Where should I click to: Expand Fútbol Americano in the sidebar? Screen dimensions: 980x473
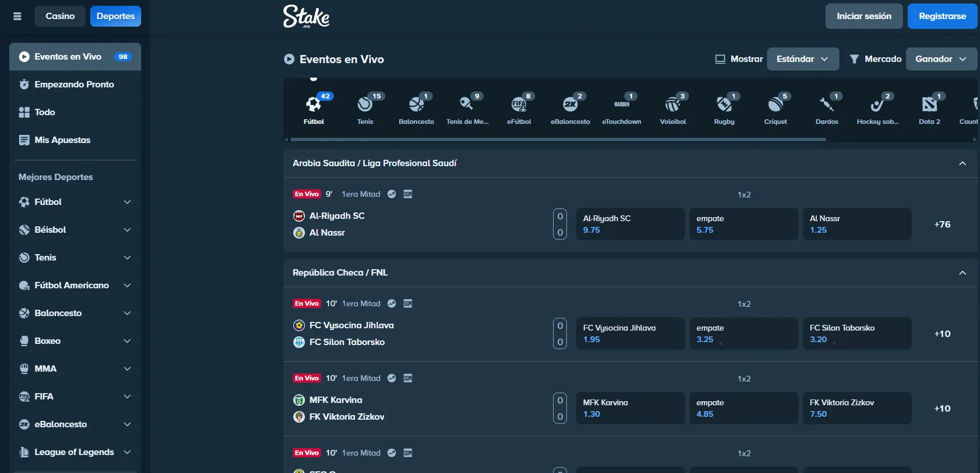click(127, 285)
